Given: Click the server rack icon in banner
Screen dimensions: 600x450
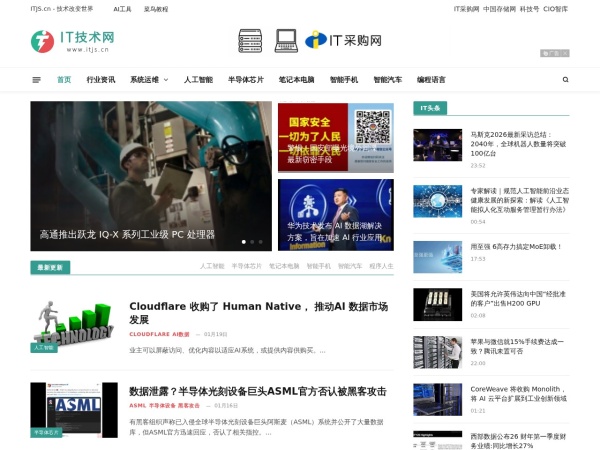Looking at the screenshot, I should click(x=250, y=41).
